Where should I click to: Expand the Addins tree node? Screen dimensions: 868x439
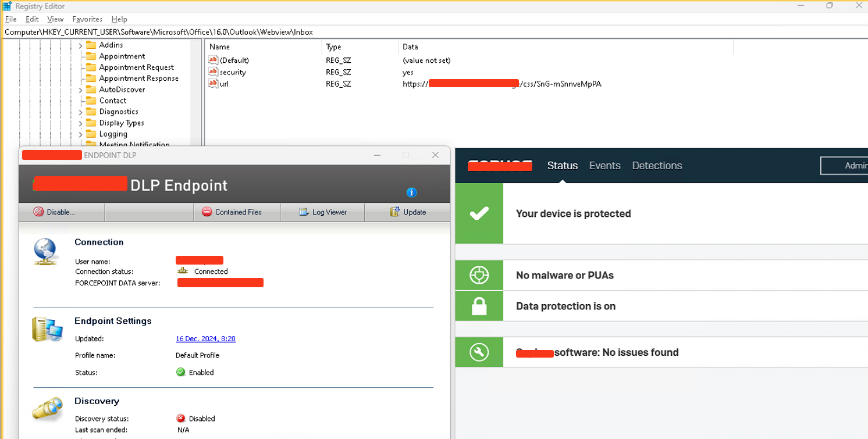pos(80,45)
